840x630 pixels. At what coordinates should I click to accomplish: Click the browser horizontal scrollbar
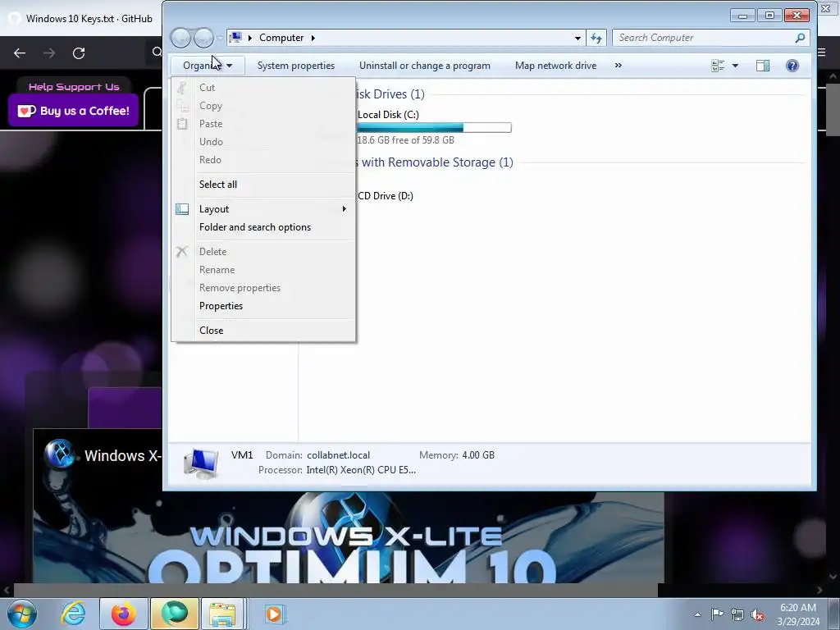pyautogui.click(x=336, y=590)
